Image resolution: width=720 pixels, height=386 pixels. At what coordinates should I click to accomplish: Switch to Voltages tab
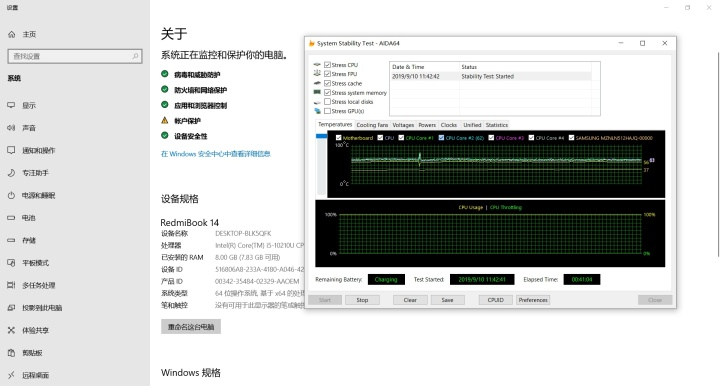(403, 125)
